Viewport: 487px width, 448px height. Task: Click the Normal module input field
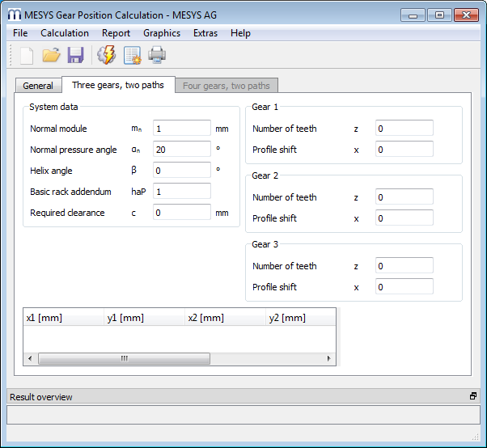point(182,129)
